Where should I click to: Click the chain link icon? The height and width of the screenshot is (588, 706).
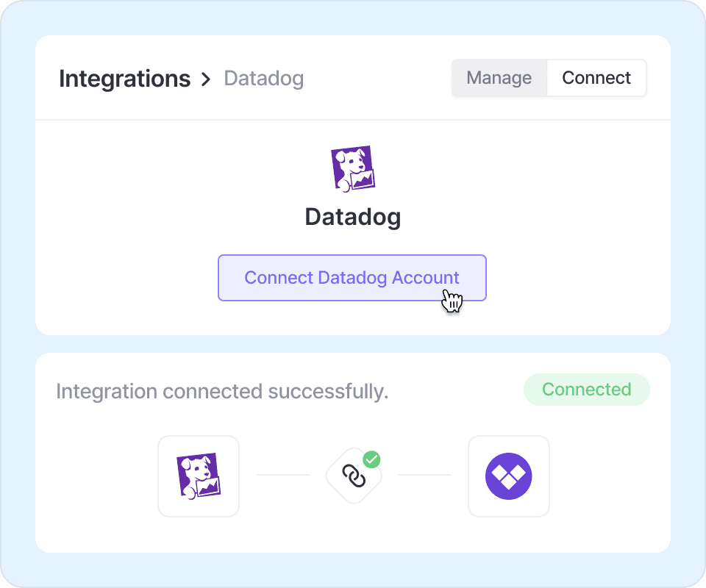354,477
